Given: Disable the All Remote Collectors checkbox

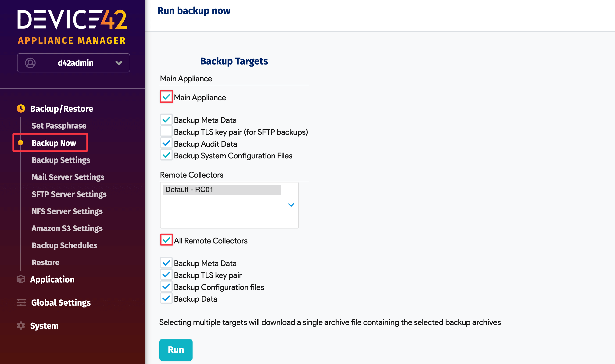Looking at the screenshot, I should click(x=166, y=240).
